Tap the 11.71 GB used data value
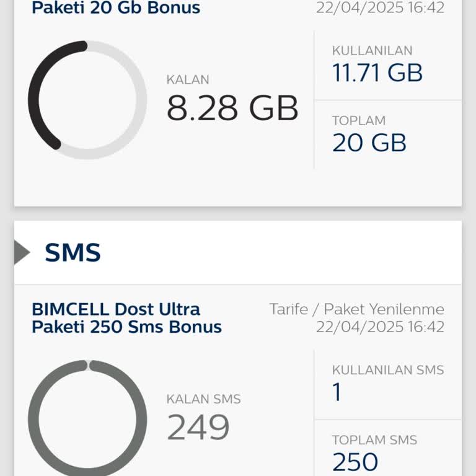 [377, 73]
